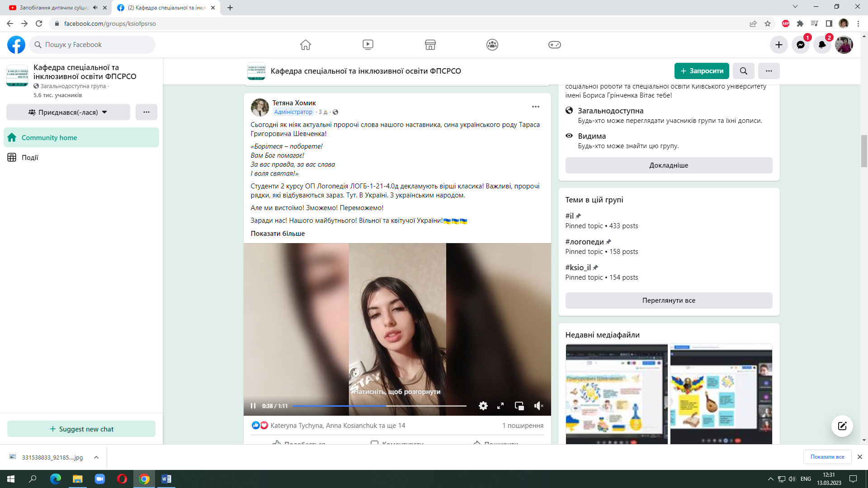The height and width of the screenshot is (488, 868).
Task: Click the Запросити invite button
Action: tap(701, 71)
